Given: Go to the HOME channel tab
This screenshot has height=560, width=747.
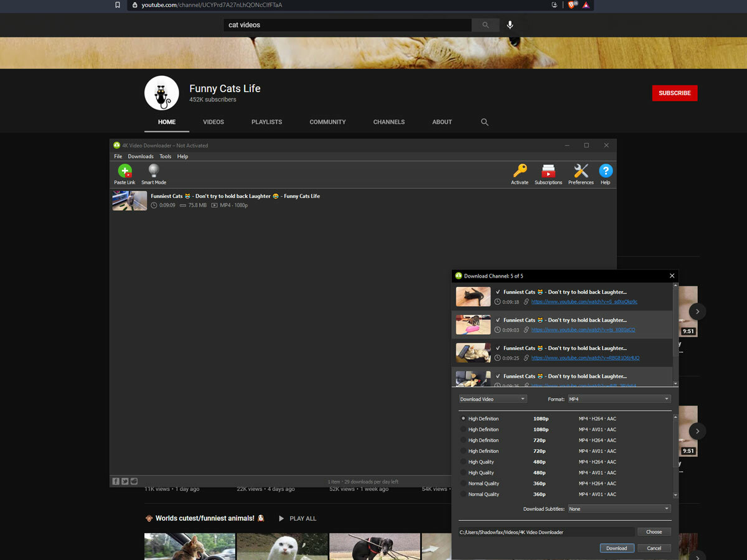Looking at the screenshot, I should 167,122.
